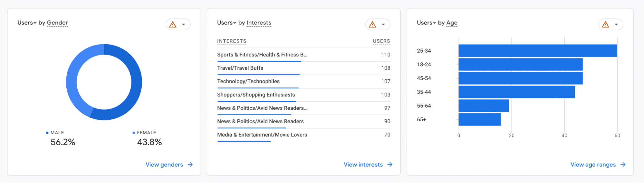This screenshot has width=644, height=183.
Task: Click the Interests dimension label in title
Action: pyautogui.click(x=259, y=23)
